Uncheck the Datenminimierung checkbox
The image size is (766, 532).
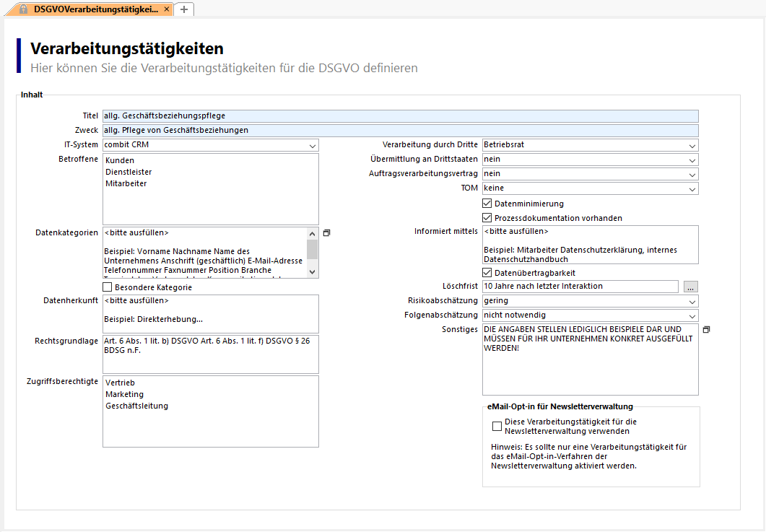click(487, 204)
